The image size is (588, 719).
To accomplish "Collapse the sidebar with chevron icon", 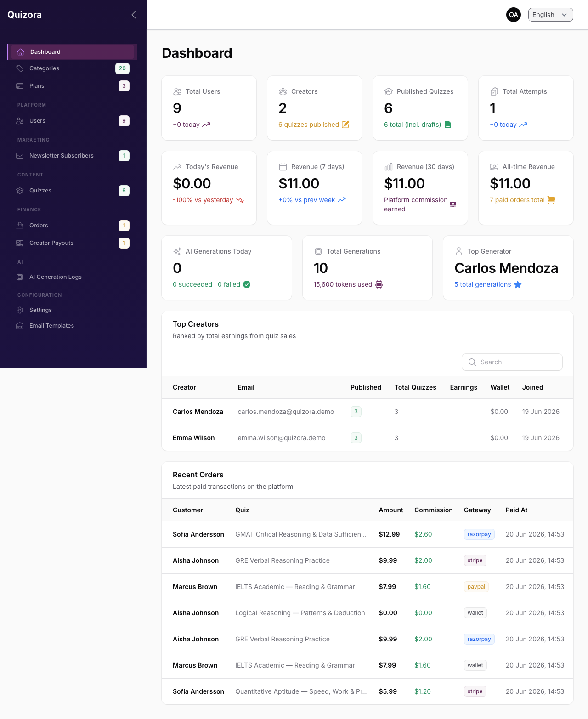I will pyautogui.click(x=134, y=15).
